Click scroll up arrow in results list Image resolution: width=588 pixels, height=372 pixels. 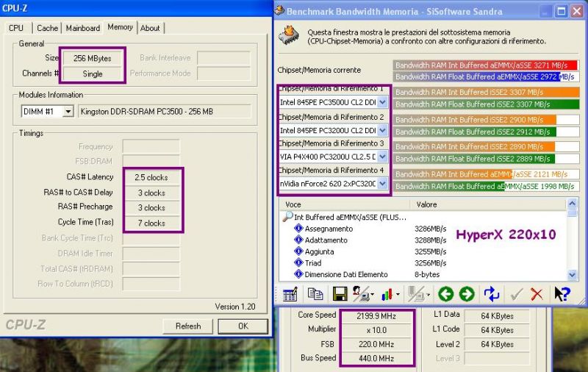[x=572, y=203]
